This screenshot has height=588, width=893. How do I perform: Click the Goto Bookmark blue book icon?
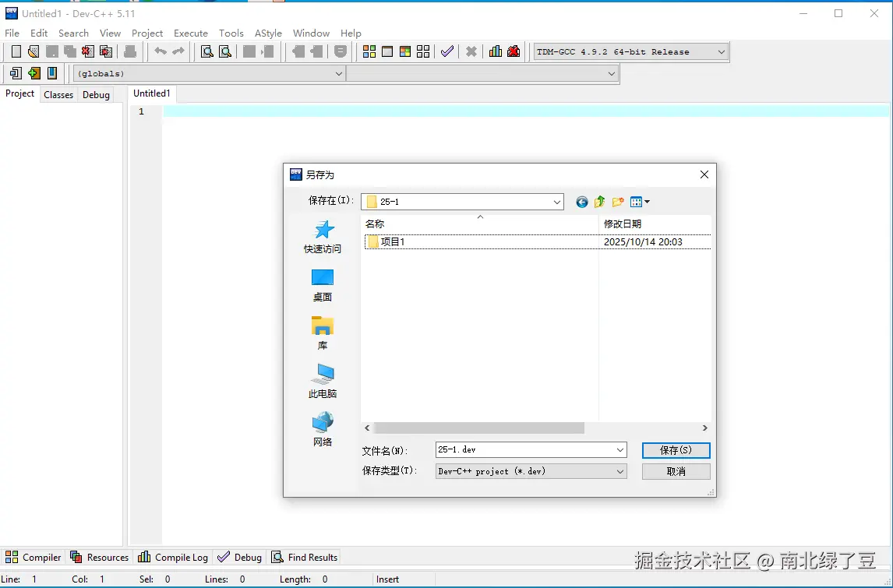52,73
